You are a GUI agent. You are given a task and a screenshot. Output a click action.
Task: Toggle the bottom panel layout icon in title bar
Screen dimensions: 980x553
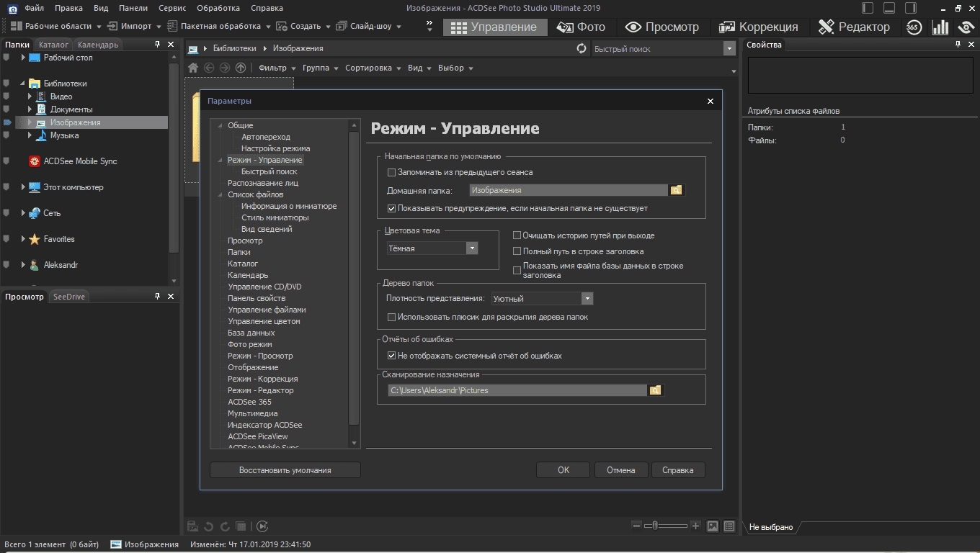(890, 8)
